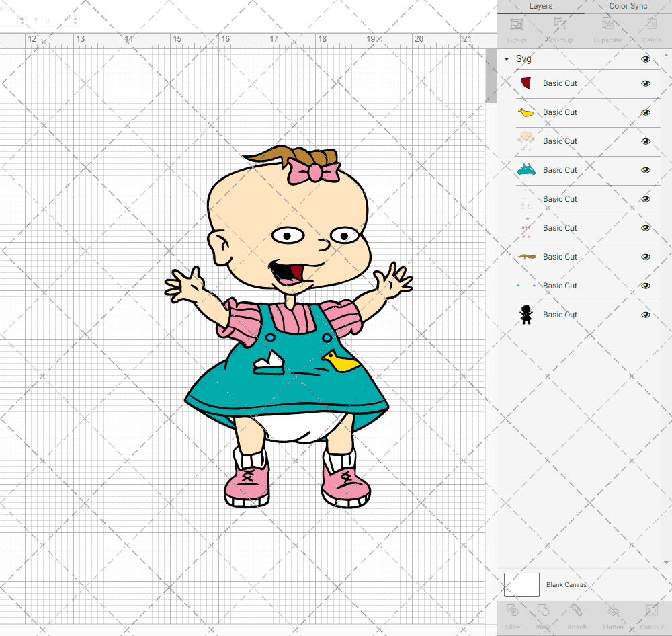Collapse the Svg group arrow
Image resolution: width=672 pixels, height=636 pixels.
point(507,59)
